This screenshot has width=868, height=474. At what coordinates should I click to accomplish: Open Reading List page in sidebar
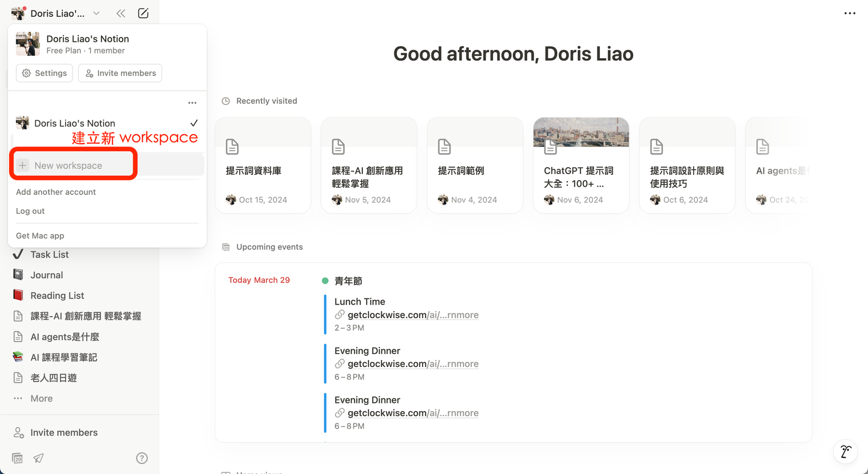57,295
